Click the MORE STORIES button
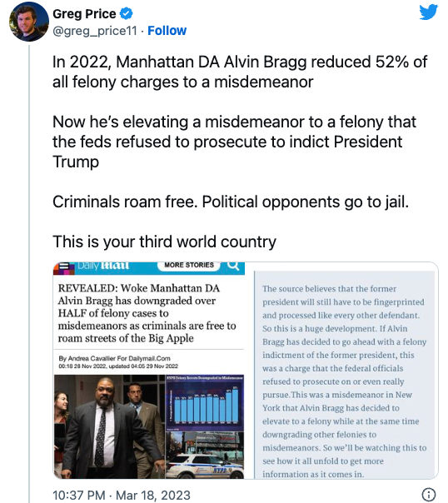 (188, 265)
